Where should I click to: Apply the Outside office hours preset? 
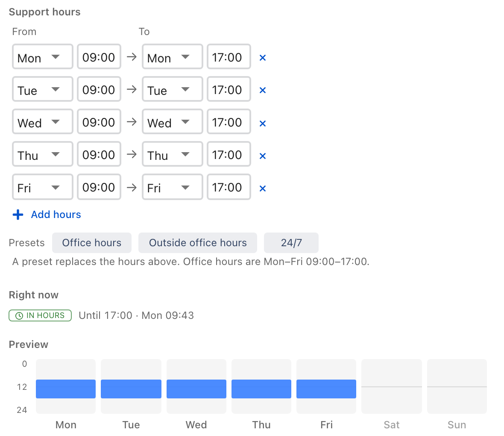(x=198, y=243)
